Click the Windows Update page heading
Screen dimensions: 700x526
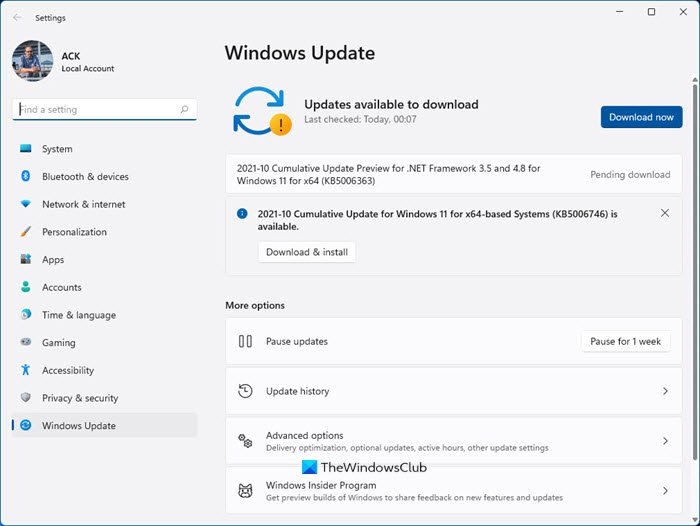[300, 53]
